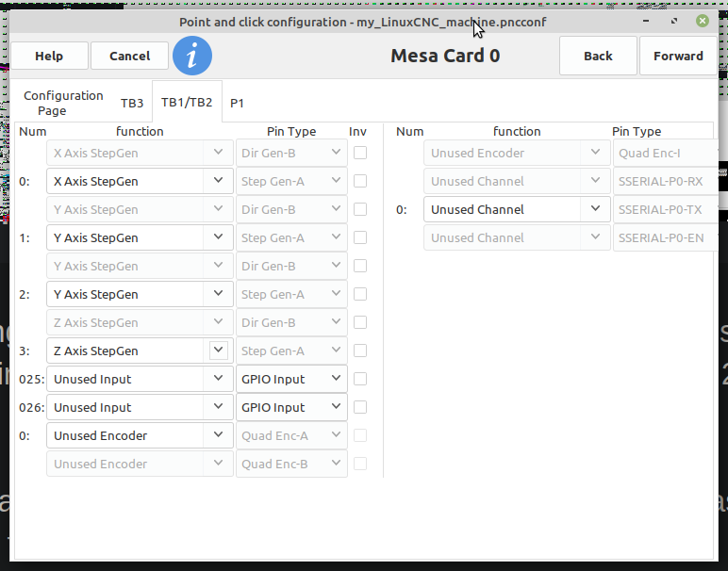The height and width of the screenshot is (571, 728).
Task: Switch to TB3 tab
Action: (132, 103)
